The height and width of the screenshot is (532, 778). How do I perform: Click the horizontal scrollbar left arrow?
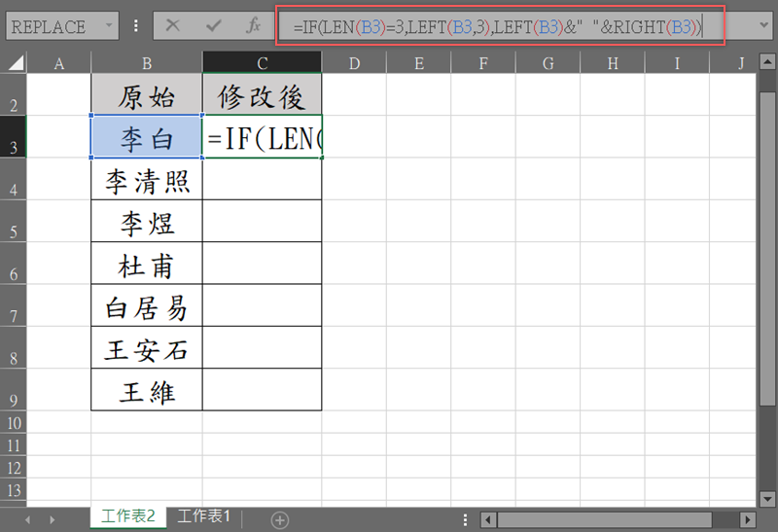[x=488, y=520]
